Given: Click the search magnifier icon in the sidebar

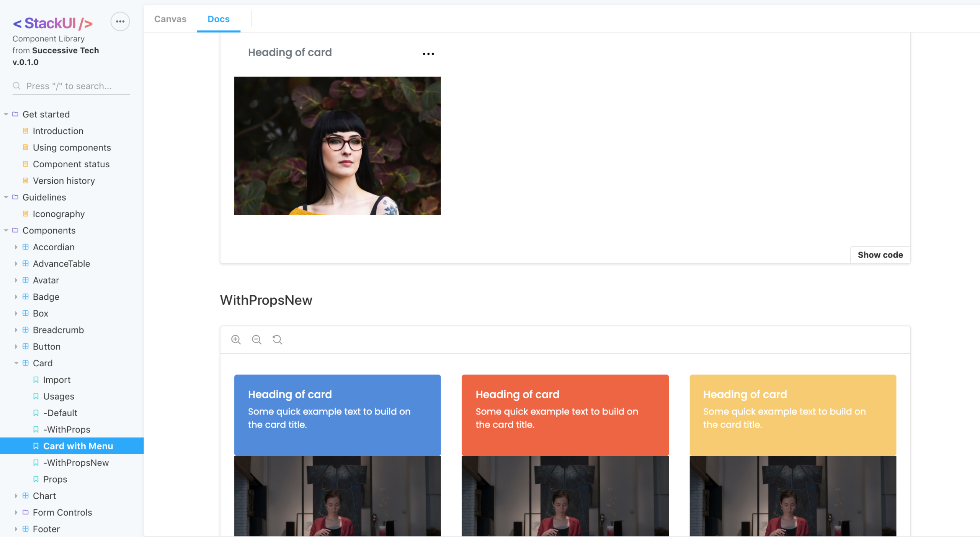Looking at the screenshot, I should (x=16, y=86).
